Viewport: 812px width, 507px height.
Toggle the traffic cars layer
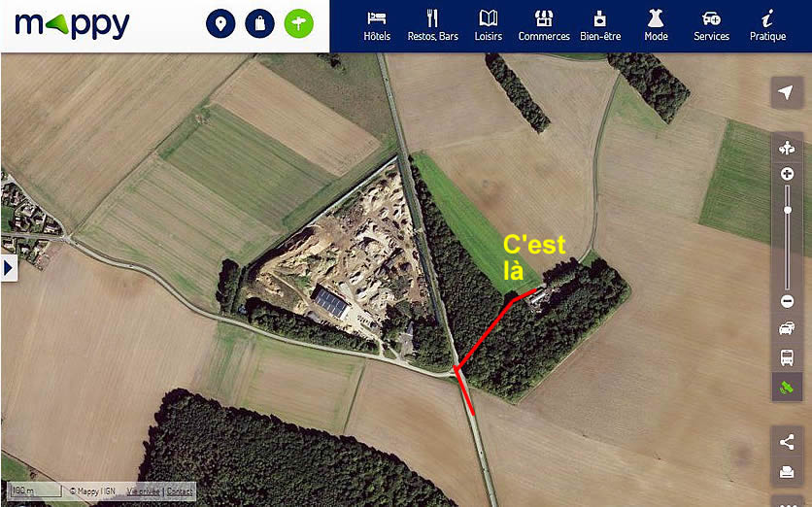[787, 328]
